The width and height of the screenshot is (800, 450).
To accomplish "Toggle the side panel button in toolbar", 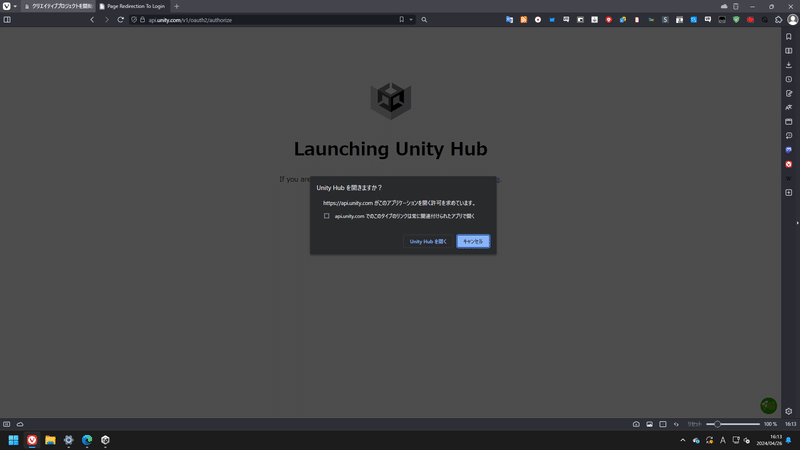I will [x=7, y=20].
